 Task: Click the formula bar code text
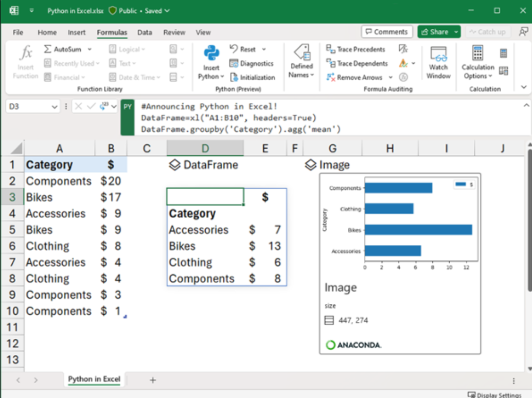[x=241, y=118]
